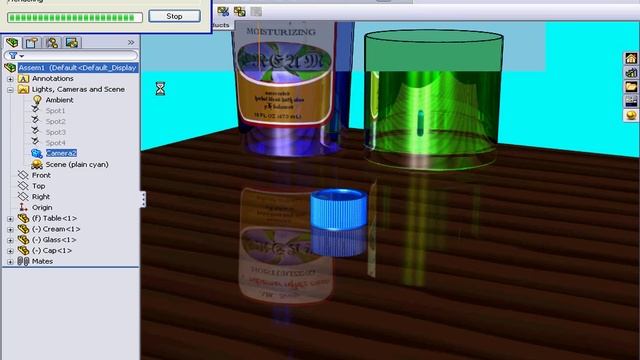The image size is (640, 360).
Task: Select the Top plane icon
Action: pos(23,186)
